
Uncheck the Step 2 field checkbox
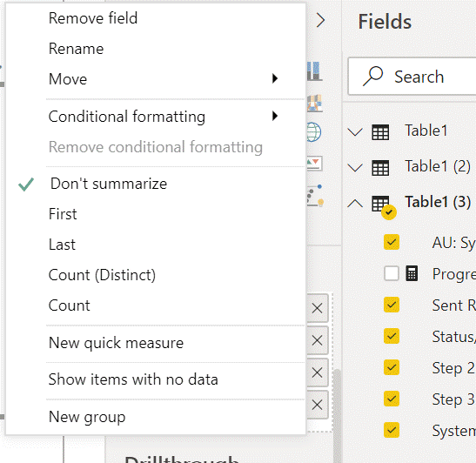392,367
